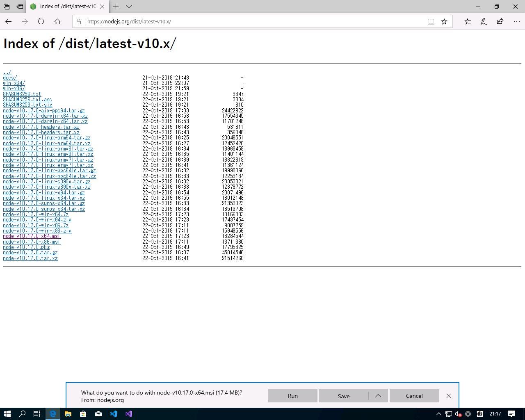
Task: Show the tab previews chevron
Action: [129, 7]
